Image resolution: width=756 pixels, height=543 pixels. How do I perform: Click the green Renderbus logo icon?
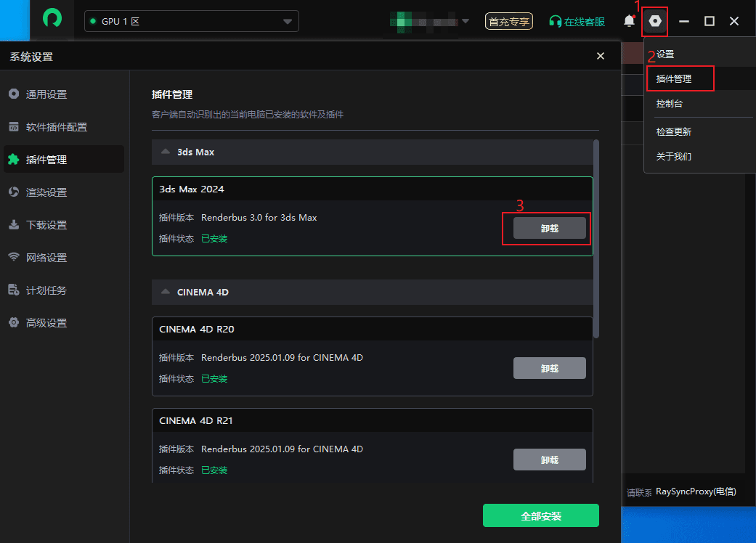tap(52, 19)
